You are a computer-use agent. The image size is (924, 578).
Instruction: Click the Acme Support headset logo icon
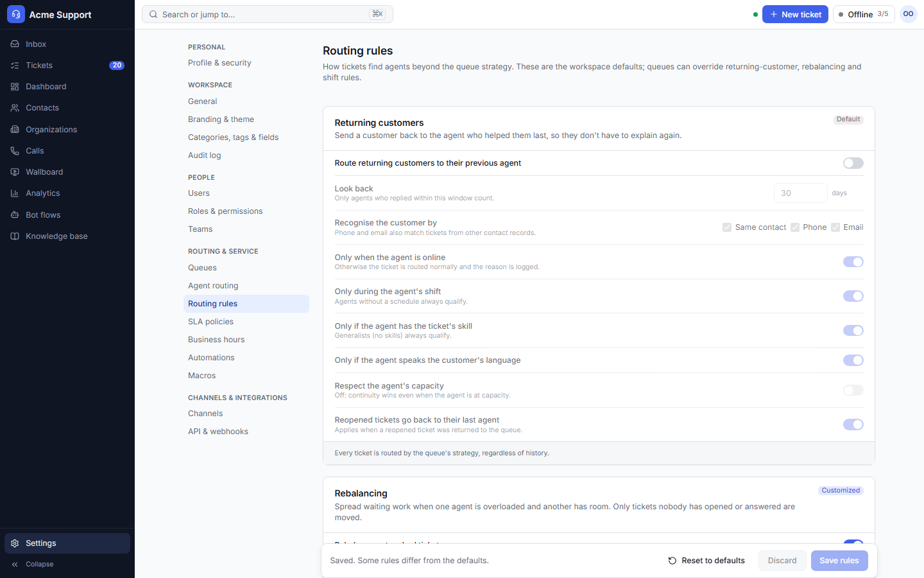[x=16, y=14]
